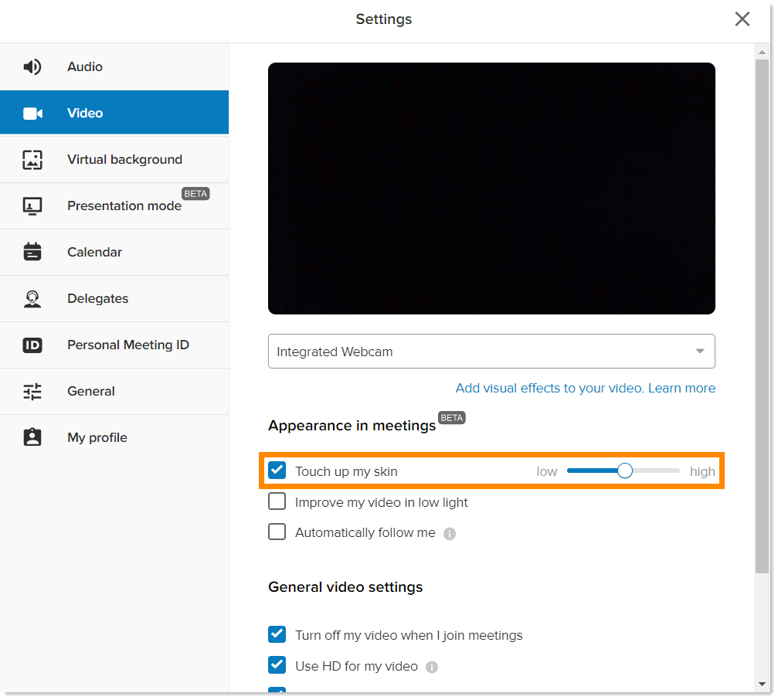The image size is (778, 700).
Task: Close the Settings dialog
Action: 742,19
